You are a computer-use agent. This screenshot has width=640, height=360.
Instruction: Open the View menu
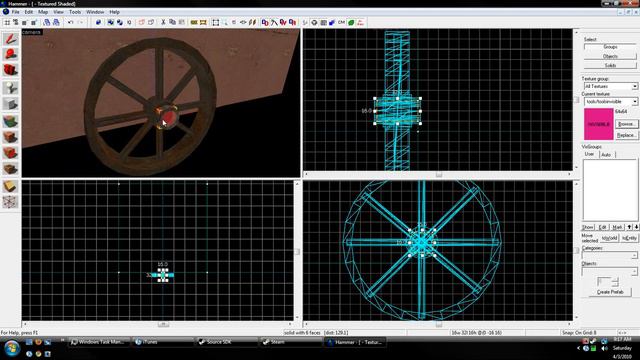pyautogui.click(x=58, y=12)
